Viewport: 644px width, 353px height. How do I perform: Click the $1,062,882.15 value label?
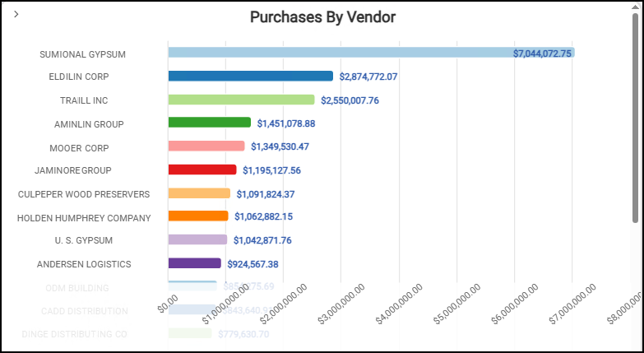point(264,216)
